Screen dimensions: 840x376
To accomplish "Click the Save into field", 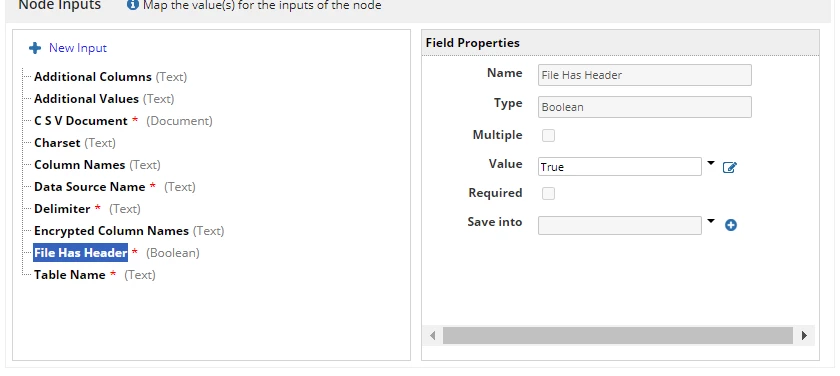I will tap(620, 225).
